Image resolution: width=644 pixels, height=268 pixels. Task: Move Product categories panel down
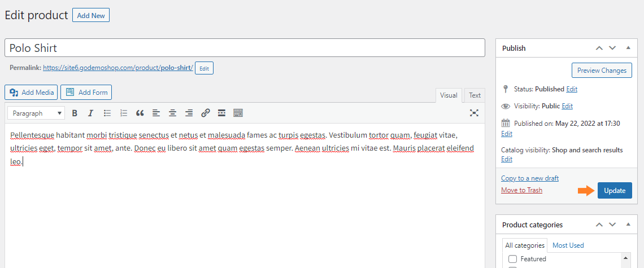tap(612, 225)
